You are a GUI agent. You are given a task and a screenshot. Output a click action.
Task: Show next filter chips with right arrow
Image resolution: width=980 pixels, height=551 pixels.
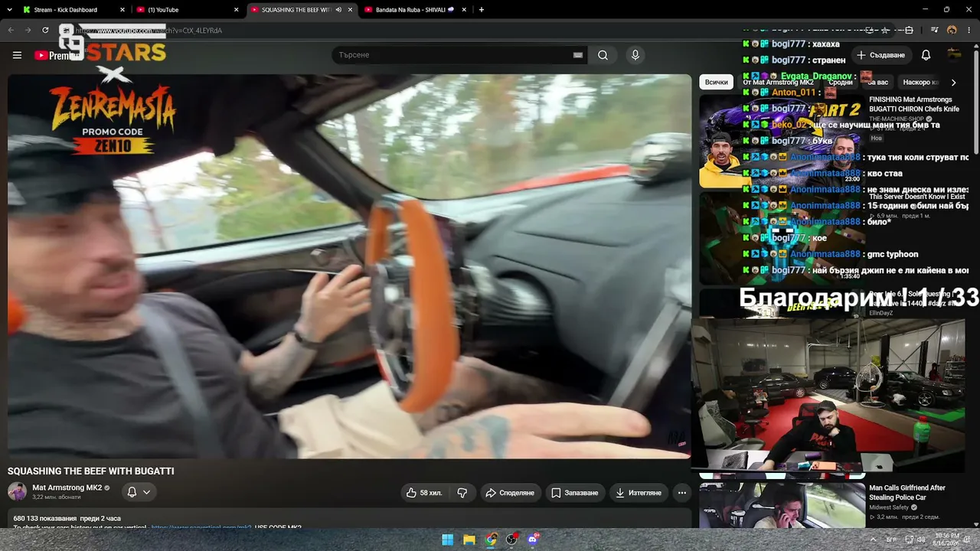[x=953, y=82]
